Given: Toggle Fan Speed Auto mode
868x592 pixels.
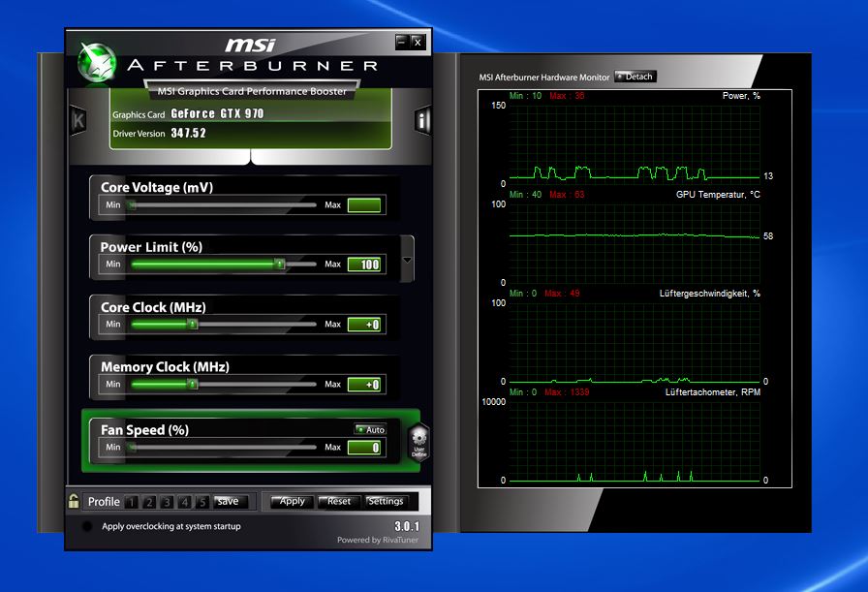Looking at the screenshot, I should pos(370,429).
